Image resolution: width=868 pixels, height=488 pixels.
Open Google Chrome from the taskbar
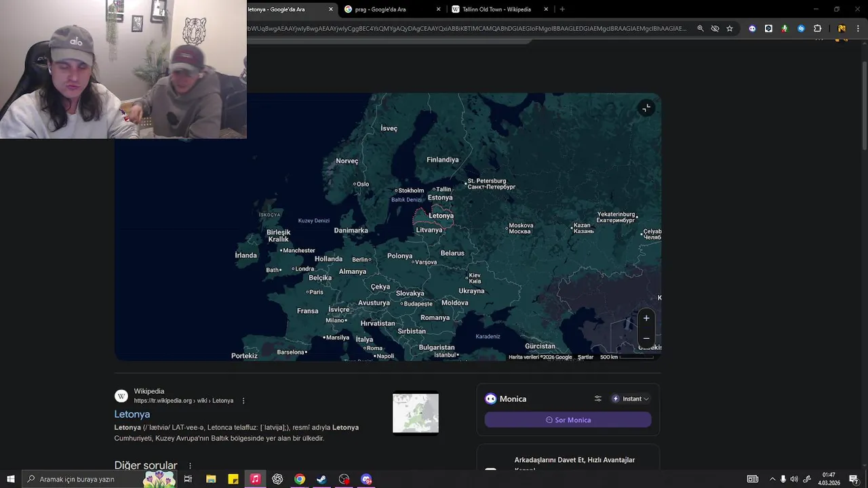pyautogui.click(x=300, y=479)
